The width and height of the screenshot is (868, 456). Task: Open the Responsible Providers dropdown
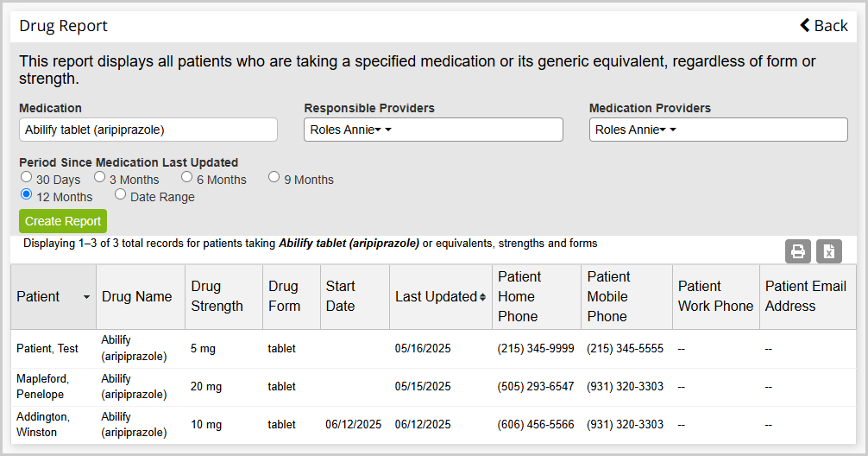point(433,130)
